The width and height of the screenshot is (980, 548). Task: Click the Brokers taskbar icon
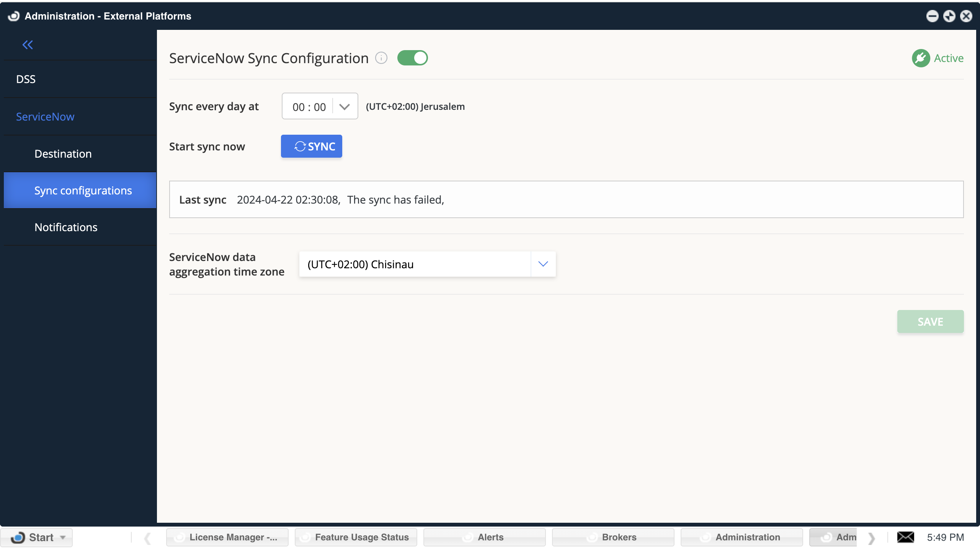(613, 537)
